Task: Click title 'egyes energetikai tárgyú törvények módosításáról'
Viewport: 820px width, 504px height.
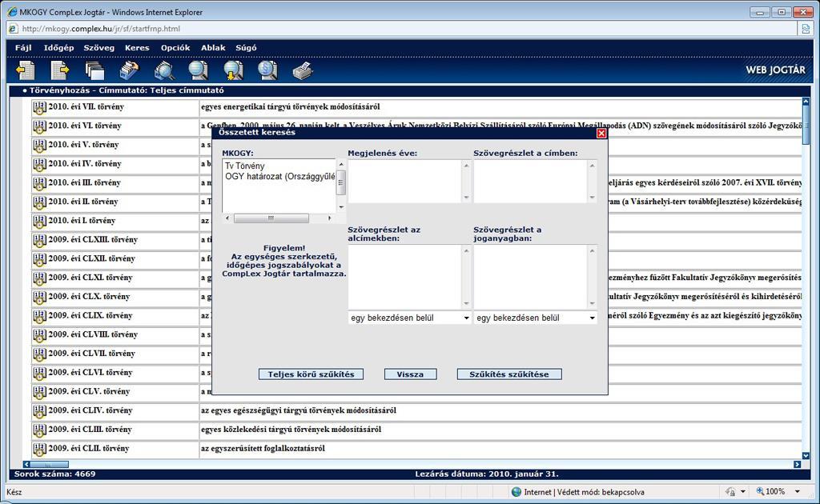Action: click(x=291, y=107)
